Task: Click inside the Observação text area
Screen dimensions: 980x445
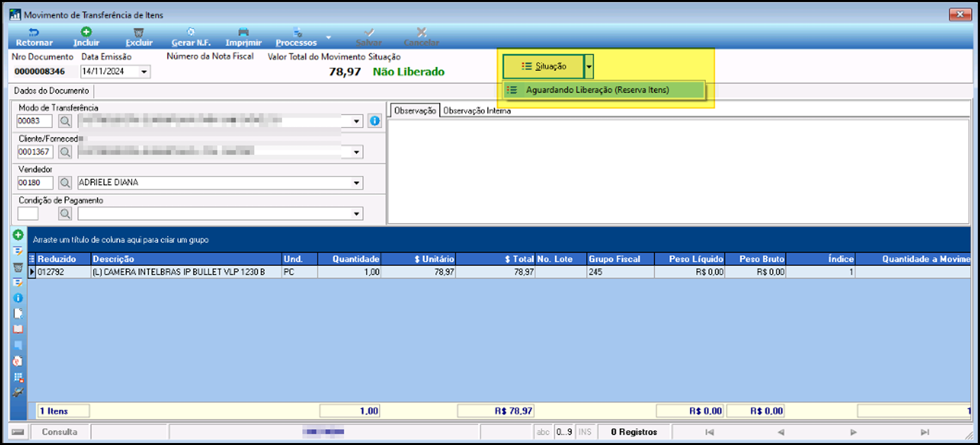Action: 678,171
